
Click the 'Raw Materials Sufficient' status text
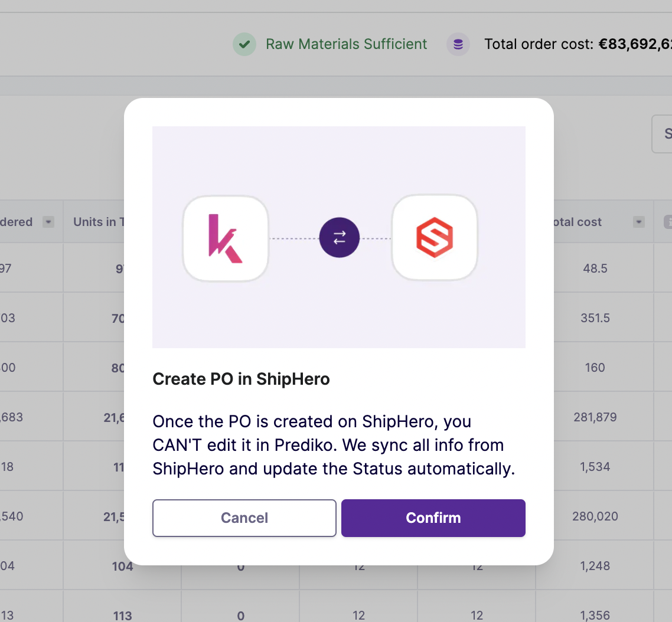click(x=346, y=44)
